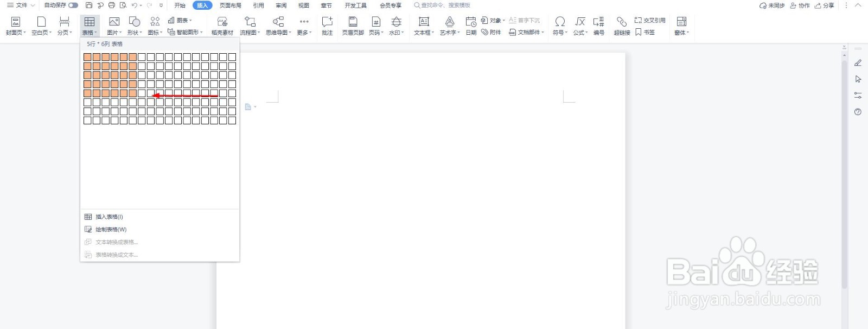Click the search commands input field
The width and height of the screenshot is (868, 329).
coord(442,5)
